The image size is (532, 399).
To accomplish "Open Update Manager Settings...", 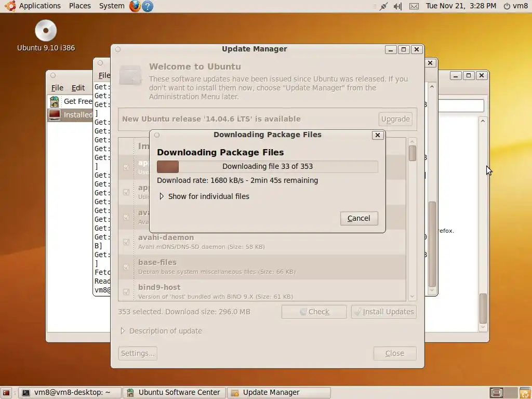I will (138, 353).
